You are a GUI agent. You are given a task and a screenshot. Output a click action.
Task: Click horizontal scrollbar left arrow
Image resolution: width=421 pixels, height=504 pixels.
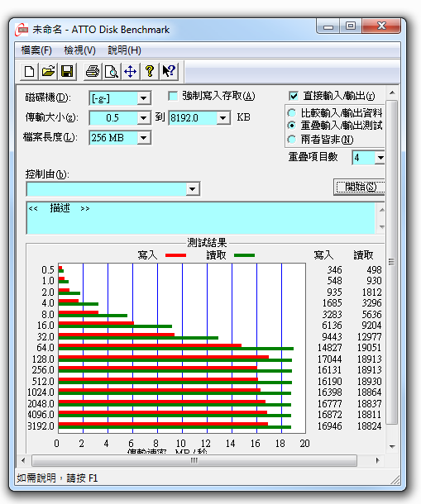23,460
